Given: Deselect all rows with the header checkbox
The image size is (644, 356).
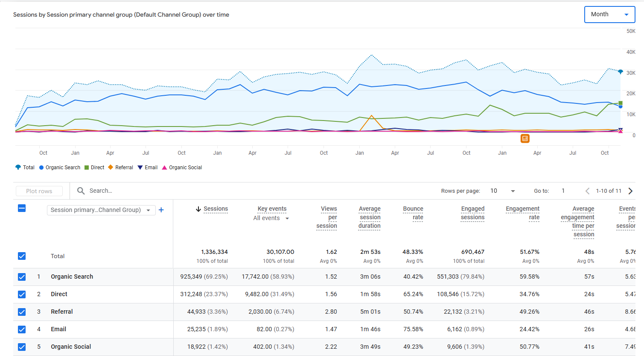Looking at the screenshot, I should pyautogui.click(x=22, y=208).
